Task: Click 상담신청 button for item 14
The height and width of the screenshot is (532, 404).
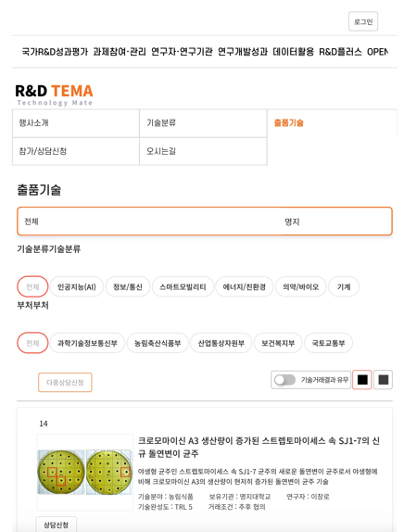Action: pyautogui.click(x=56, y=525)
